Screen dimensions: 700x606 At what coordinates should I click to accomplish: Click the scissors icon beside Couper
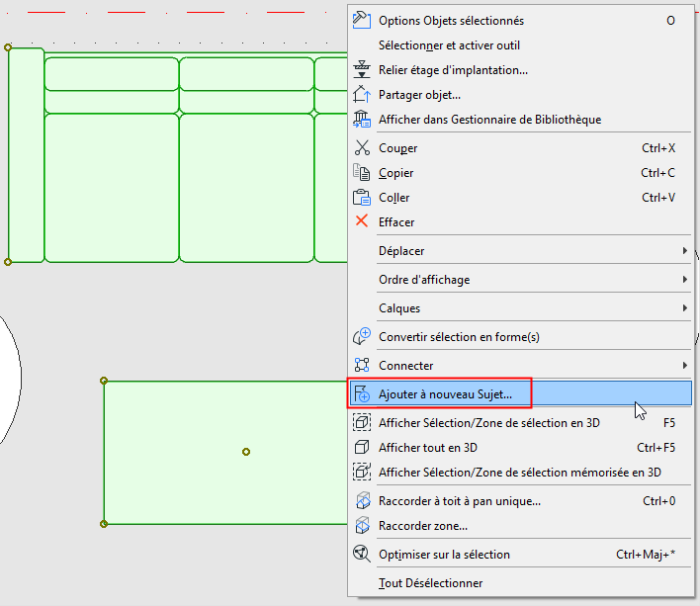click(362, 147)
